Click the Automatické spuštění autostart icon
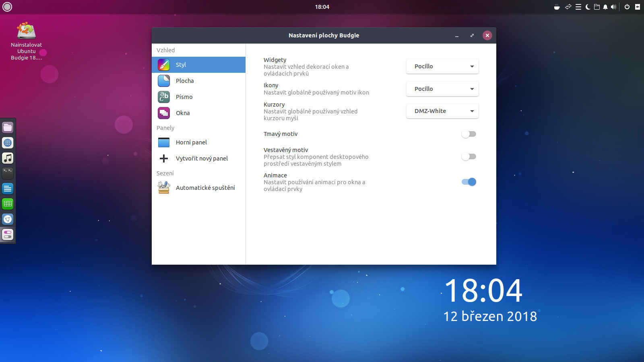This screenshot has height=362, width=644. click(x=164, y=188)
